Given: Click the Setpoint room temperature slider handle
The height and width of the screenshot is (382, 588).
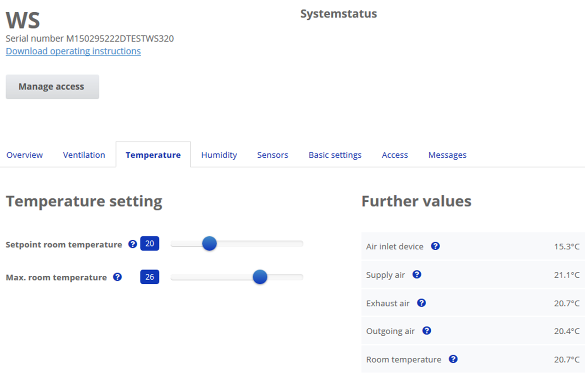Looking at the screenshot, I should point(209,244).
